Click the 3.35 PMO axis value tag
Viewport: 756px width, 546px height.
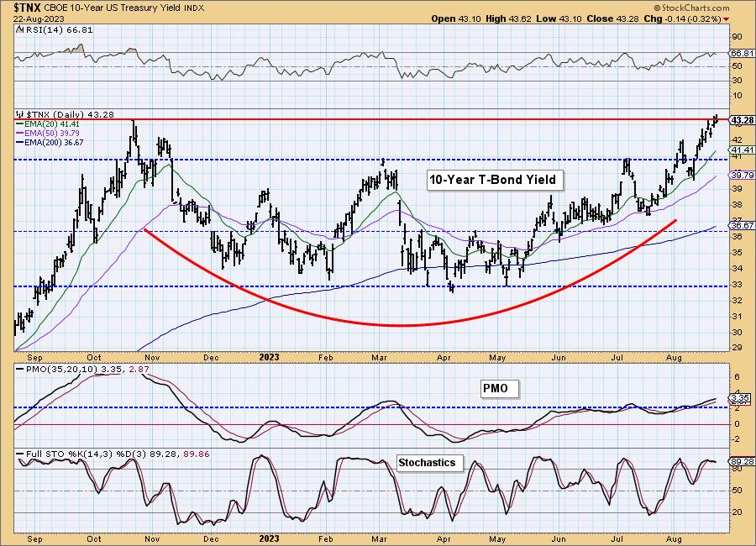click(741, 398)
